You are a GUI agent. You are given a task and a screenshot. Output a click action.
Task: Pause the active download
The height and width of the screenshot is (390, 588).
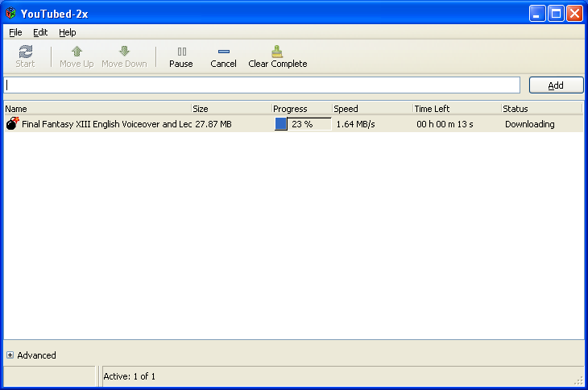point(181,56)
